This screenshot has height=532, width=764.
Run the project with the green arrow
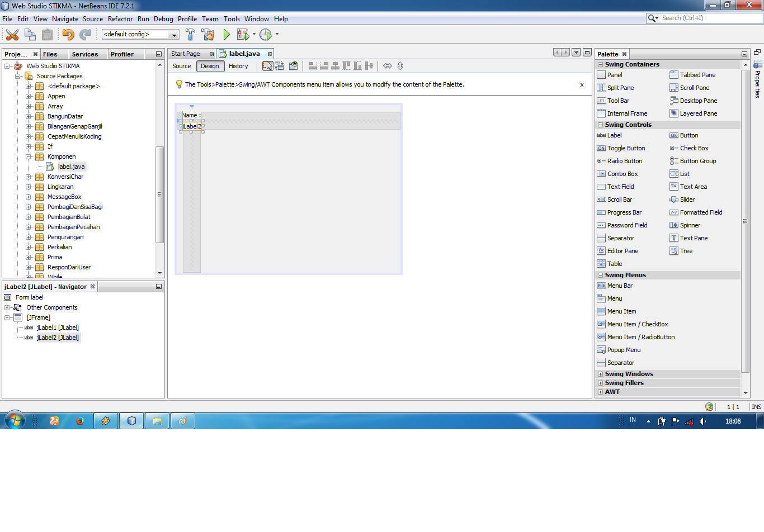(x=226, y=34)
